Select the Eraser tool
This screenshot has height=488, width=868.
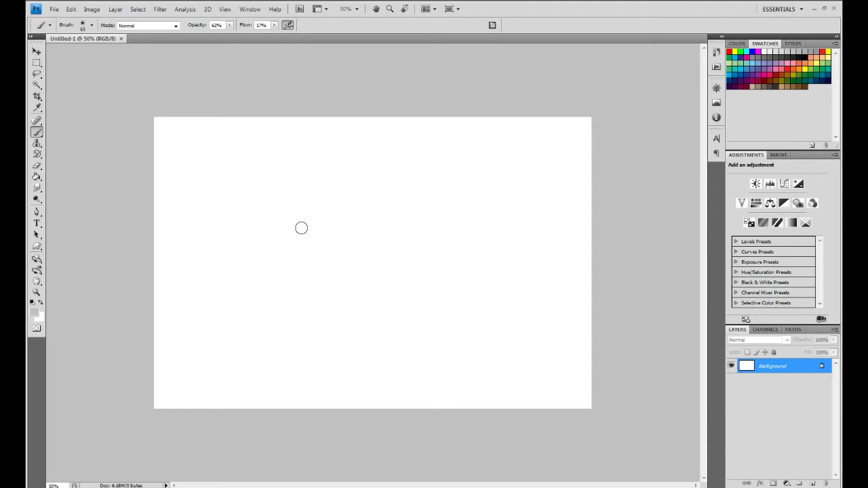click(37, 166)
